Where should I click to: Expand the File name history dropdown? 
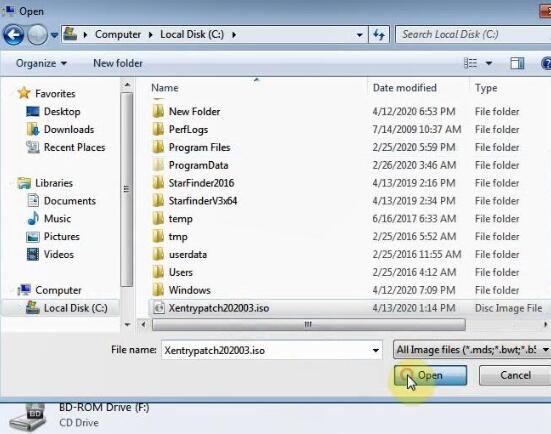coord(375,350)
